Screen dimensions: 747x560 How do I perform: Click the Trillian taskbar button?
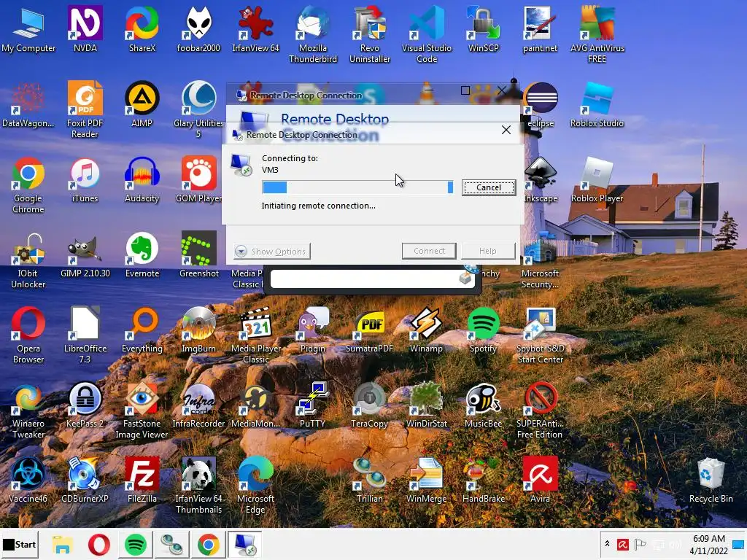coord(171,544)
